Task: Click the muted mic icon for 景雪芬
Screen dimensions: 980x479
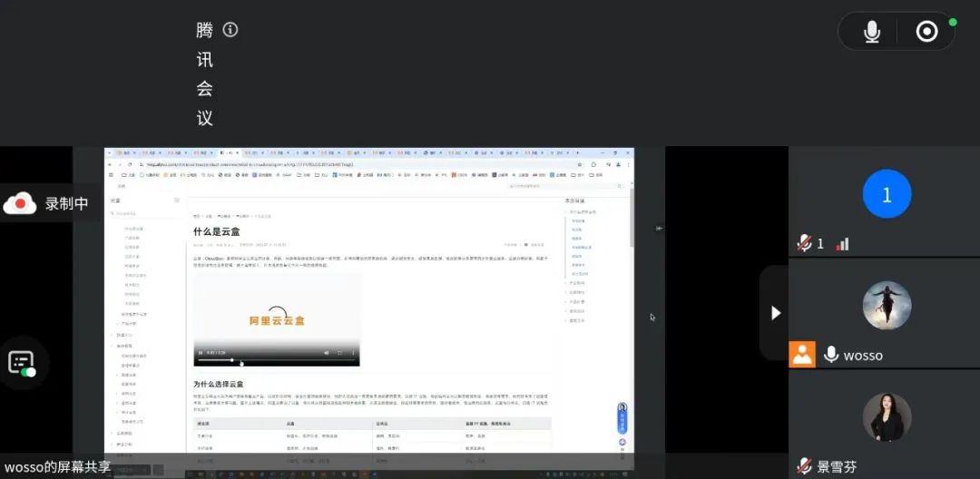Action: click(x=803, y=466)
